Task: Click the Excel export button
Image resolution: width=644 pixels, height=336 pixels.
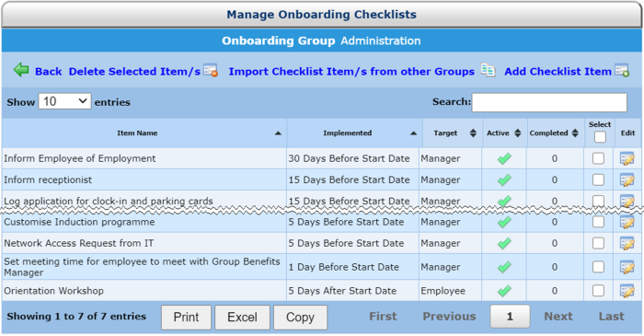Action: tap(242, 317)
